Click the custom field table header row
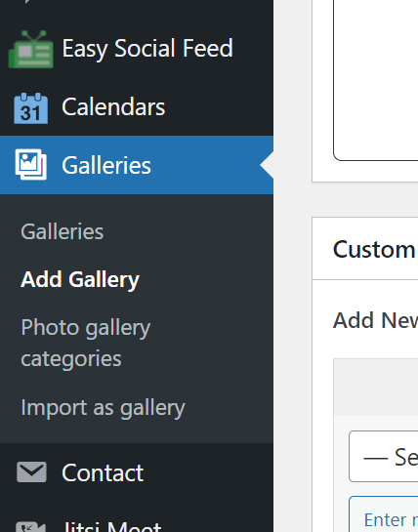Viewport: 418px width, 532px height. [x=376, y=387]
